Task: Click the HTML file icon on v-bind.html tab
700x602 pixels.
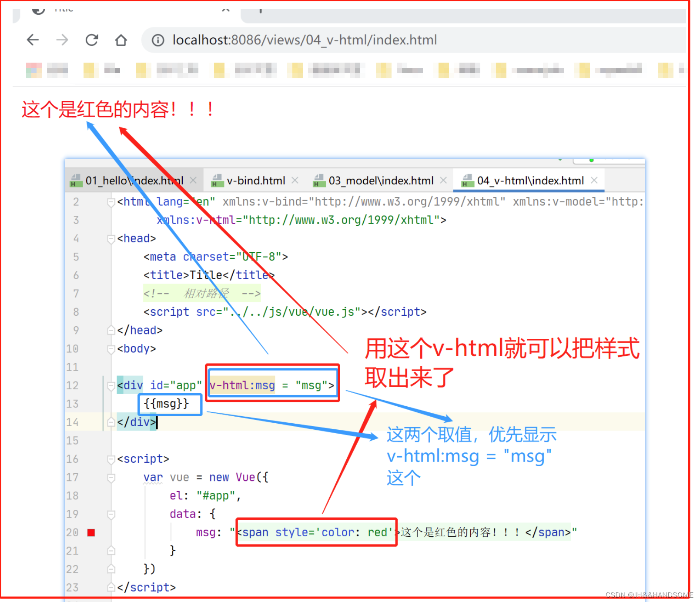Action: point(218,181)
